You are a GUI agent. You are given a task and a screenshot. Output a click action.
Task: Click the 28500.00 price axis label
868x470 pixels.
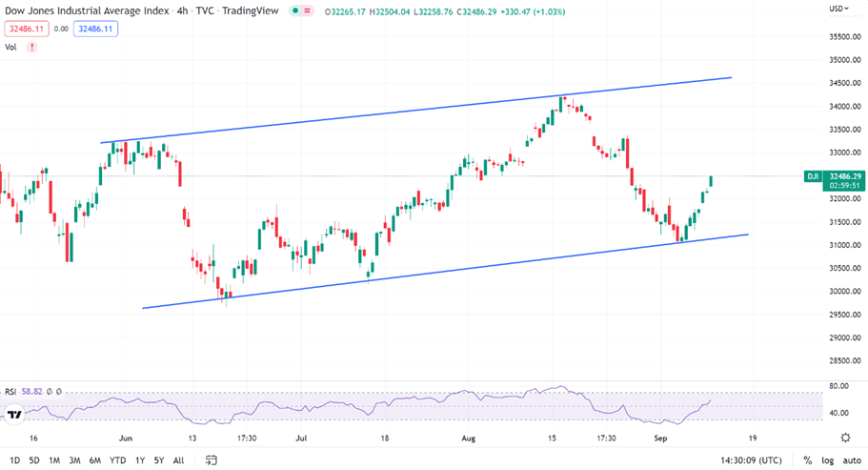coord(845,360)
